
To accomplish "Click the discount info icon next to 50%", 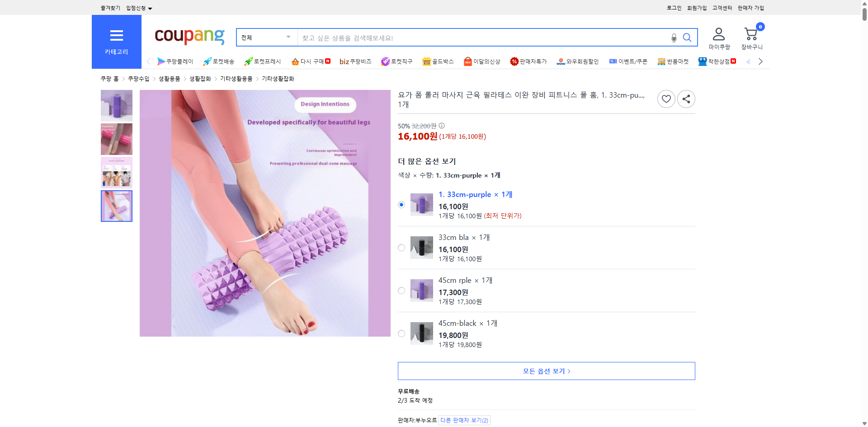I will click(x=441, y=126).
